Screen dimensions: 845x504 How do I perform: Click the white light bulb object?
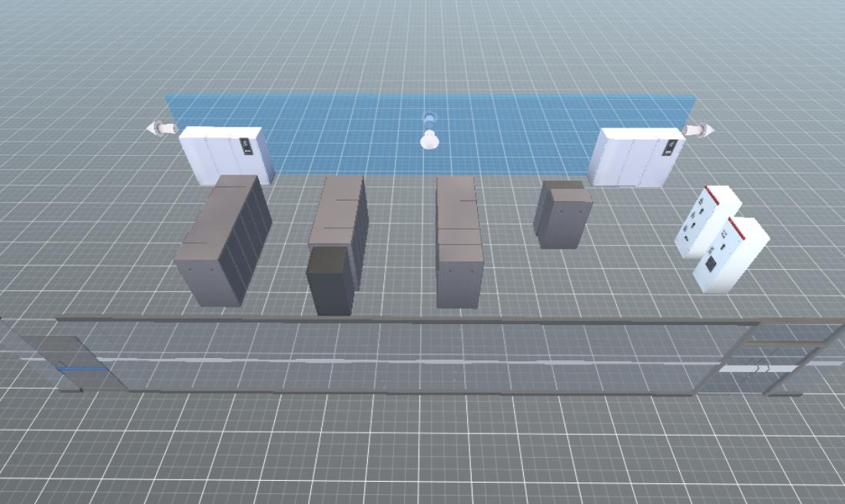click(429, 140)
